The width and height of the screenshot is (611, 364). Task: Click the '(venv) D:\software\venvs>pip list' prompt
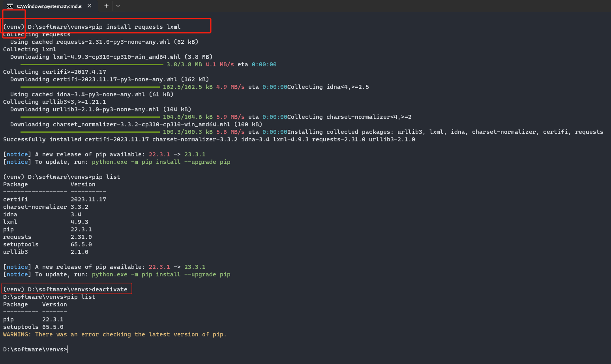pos(62,177)
